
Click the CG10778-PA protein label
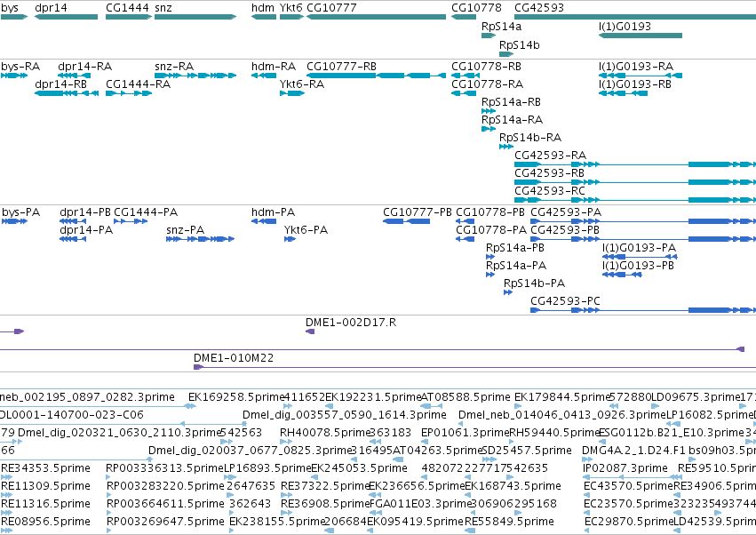click(x=491, y=230)
